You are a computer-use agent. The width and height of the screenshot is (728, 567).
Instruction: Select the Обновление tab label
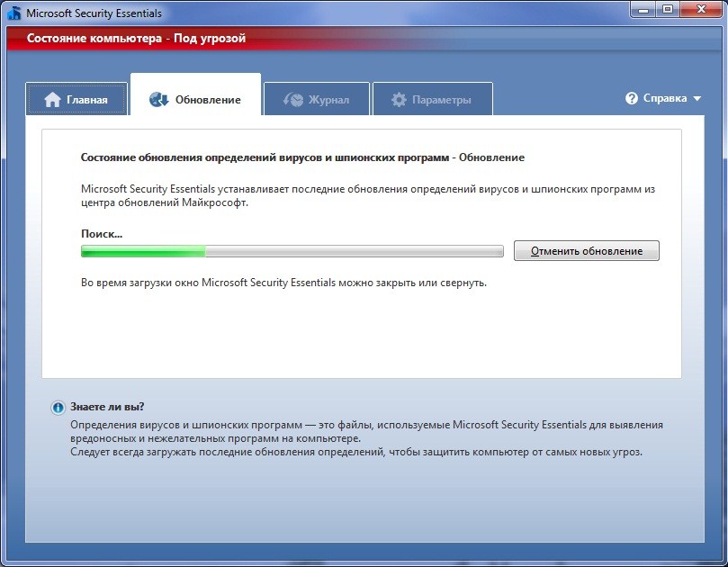tap(208, 100)
